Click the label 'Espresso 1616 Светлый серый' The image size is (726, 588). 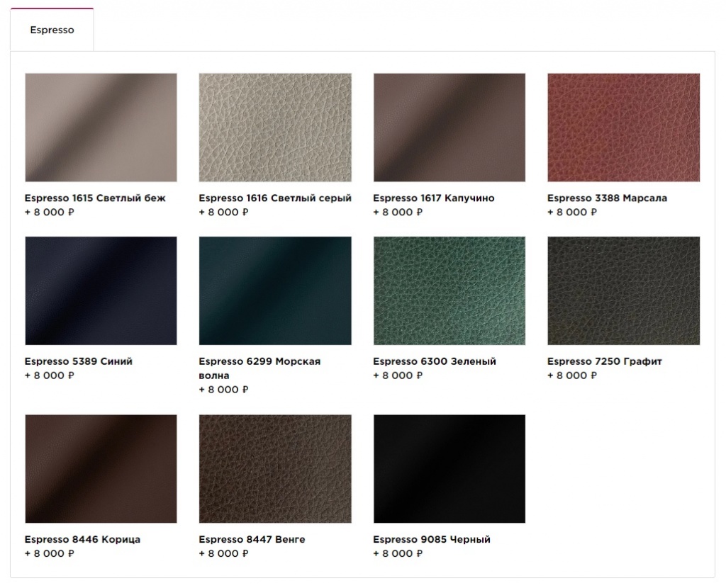(275, 198)
